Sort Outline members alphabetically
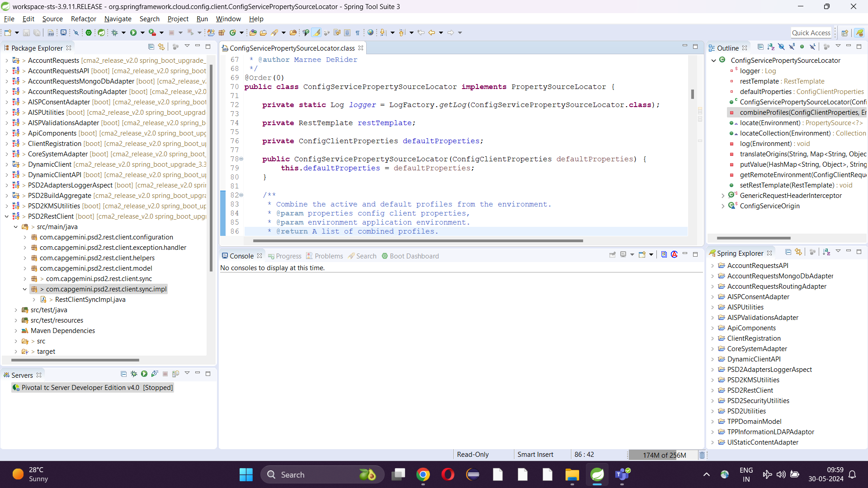This screenshot has width=868, height=488. [x=771, y=47]
